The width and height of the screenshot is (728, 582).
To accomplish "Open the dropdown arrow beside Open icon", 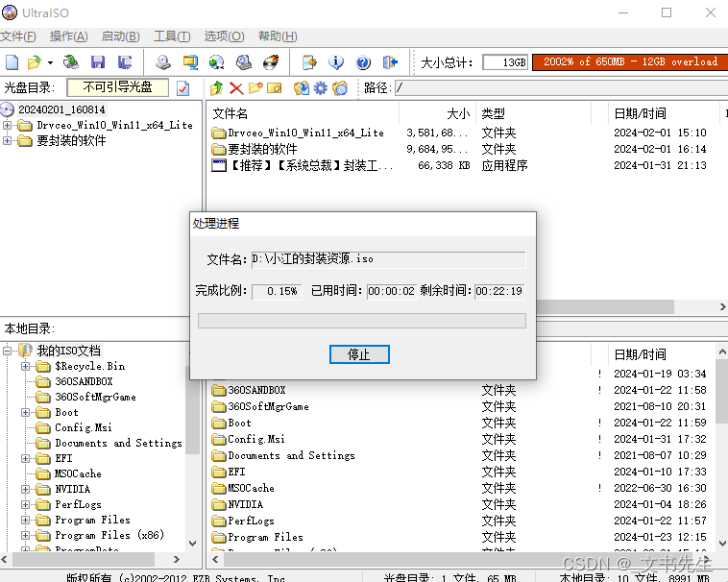I will (x=50, y=62).
